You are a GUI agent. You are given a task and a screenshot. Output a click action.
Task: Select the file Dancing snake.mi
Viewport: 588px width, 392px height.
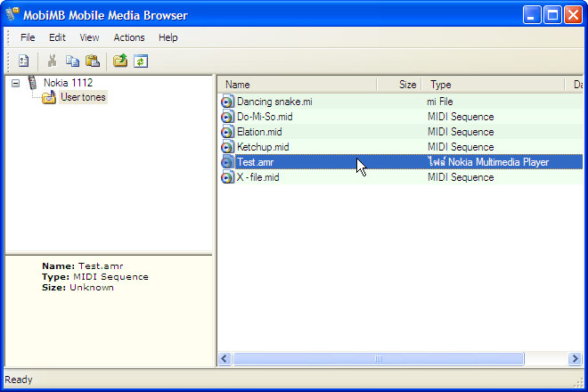pyautogui.click(x=274, y=102)
